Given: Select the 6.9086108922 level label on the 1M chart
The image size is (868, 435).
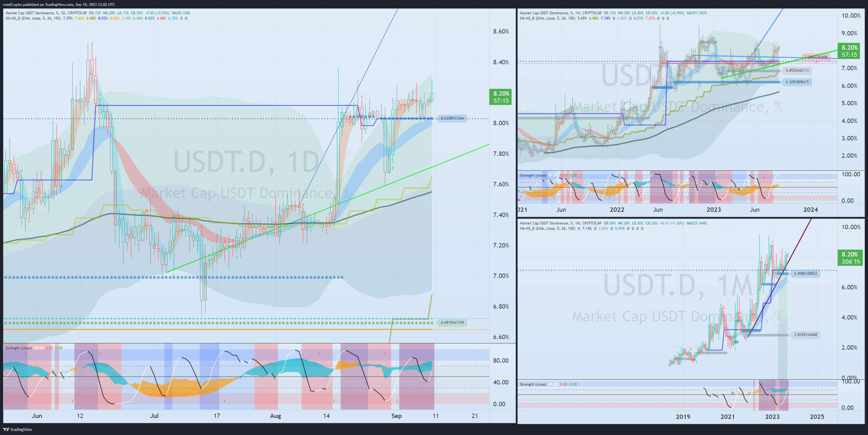Looking at the screenshot, I should pos(805,274).
